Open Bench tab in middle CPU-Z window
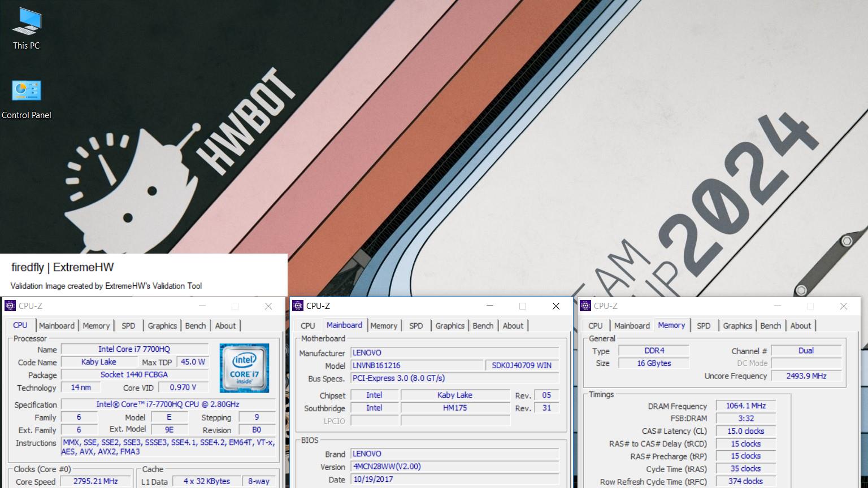This screenshot has height=488, width=868. (483, 326)
